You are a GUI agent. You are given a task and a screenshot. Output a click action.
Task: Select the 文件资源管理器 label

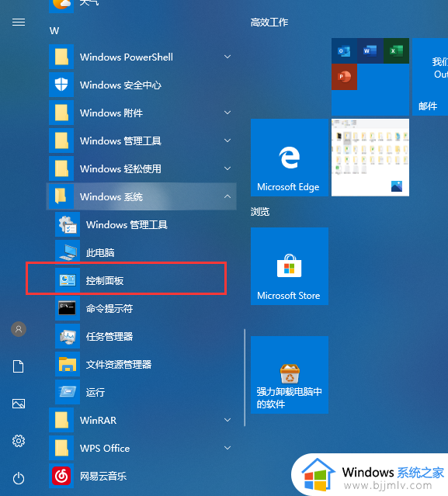click(x=119, y=364)
